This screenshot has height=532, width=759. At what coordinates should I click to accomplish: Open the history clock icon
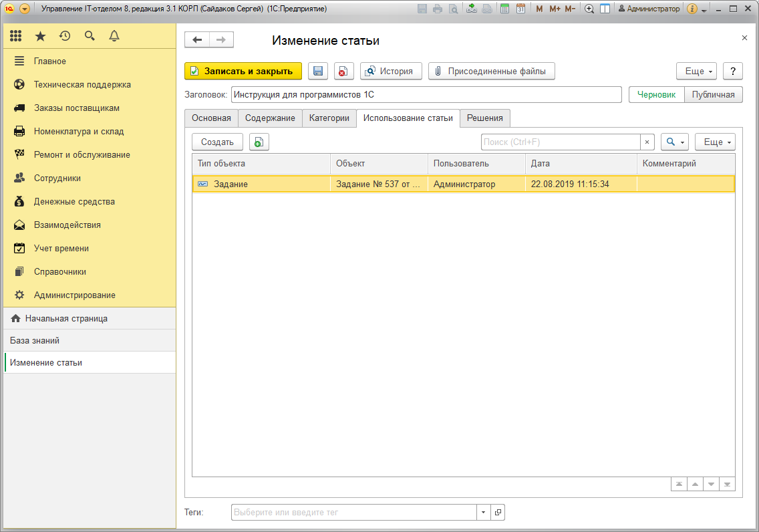click(65, 36)
